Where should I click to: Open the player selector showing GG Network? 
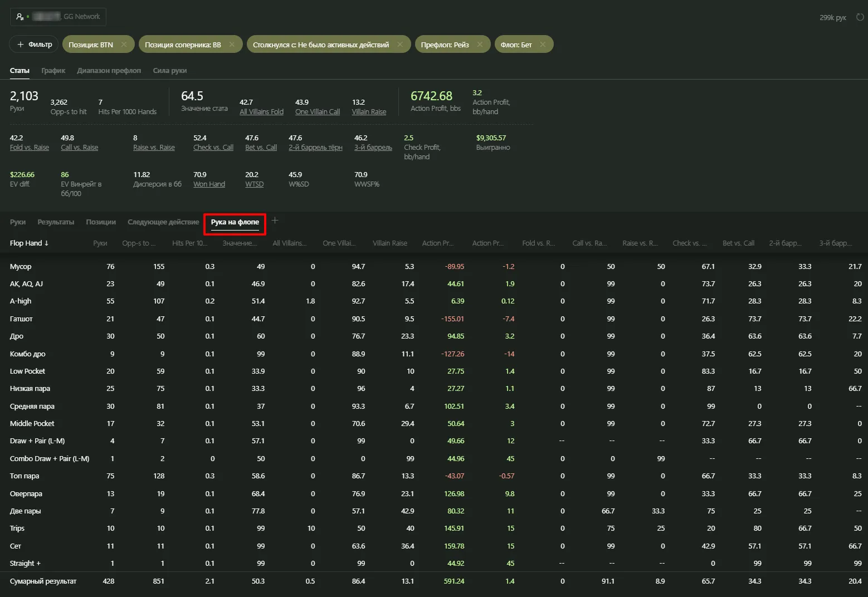point(58,17)
